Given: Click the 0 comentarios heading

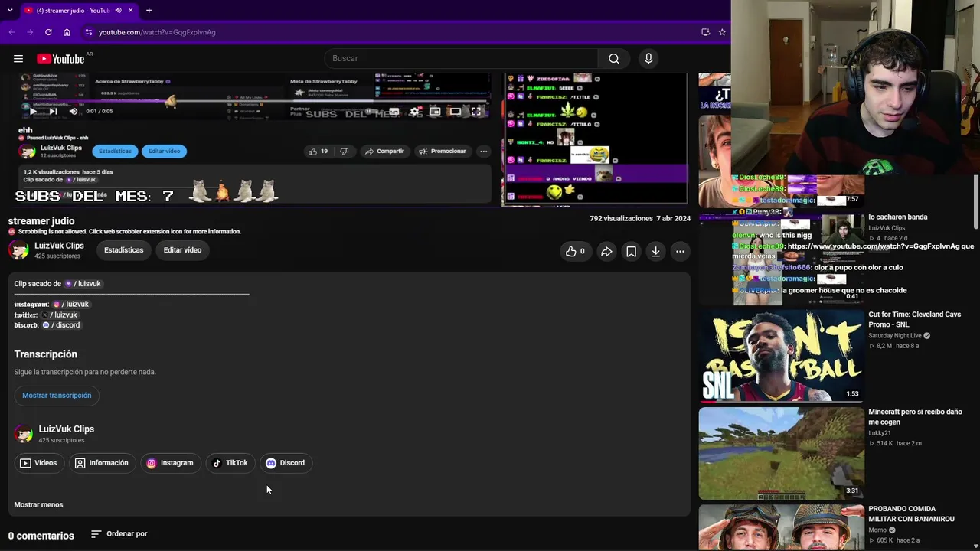Looking at the screenshot, I should click(x=41, y=536).
